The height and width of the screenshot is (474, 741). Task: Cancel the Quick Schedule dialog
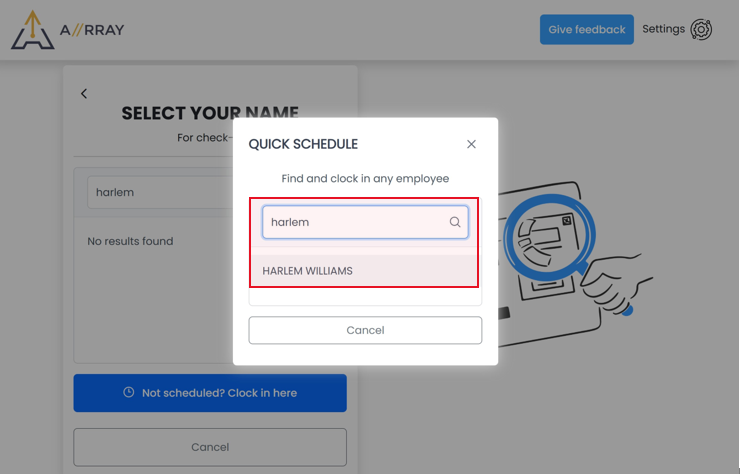(365, 330)
